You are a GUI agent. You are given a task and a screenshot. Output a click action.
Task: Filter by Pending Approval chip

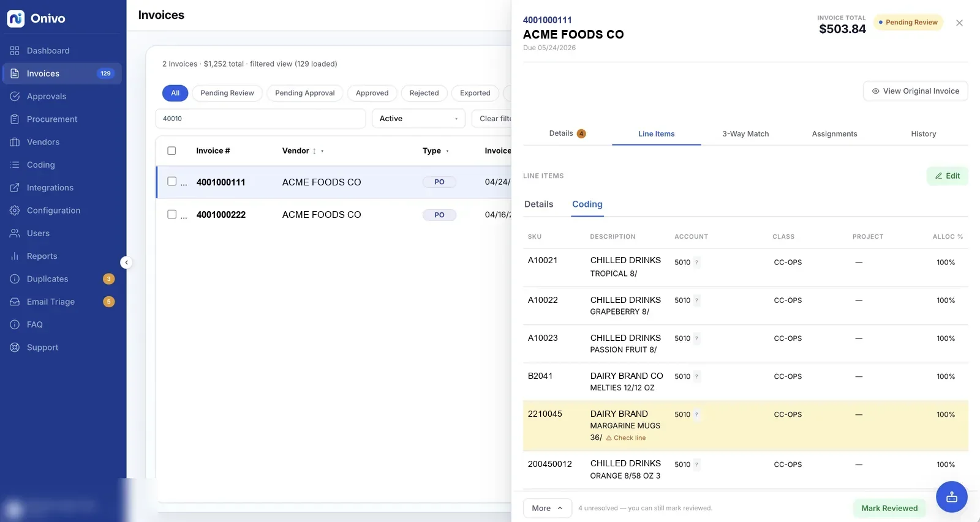pos(305,93)
